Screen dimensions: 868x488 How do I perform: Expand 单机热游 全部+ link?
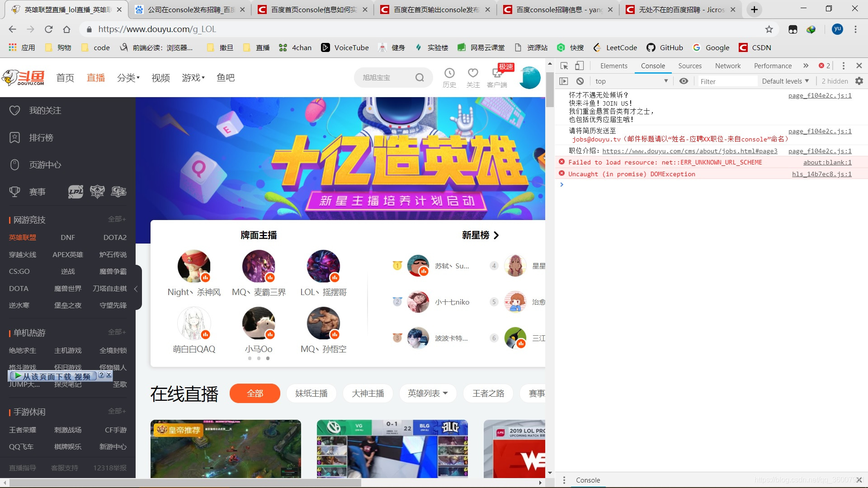click(117, 332)
